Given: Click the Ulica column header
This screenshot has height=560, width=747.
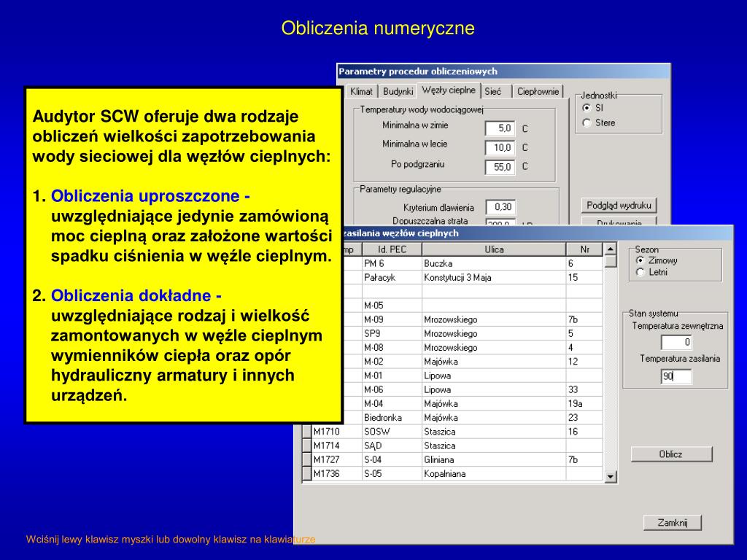Looking at the screenshot, I should (494, 249).
